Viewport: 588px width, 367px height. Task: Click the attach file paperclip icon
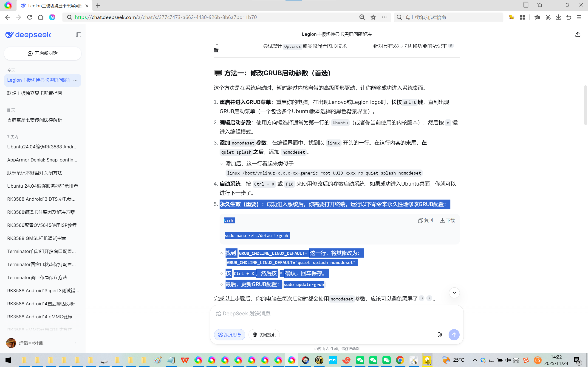[x=440, y=335]
